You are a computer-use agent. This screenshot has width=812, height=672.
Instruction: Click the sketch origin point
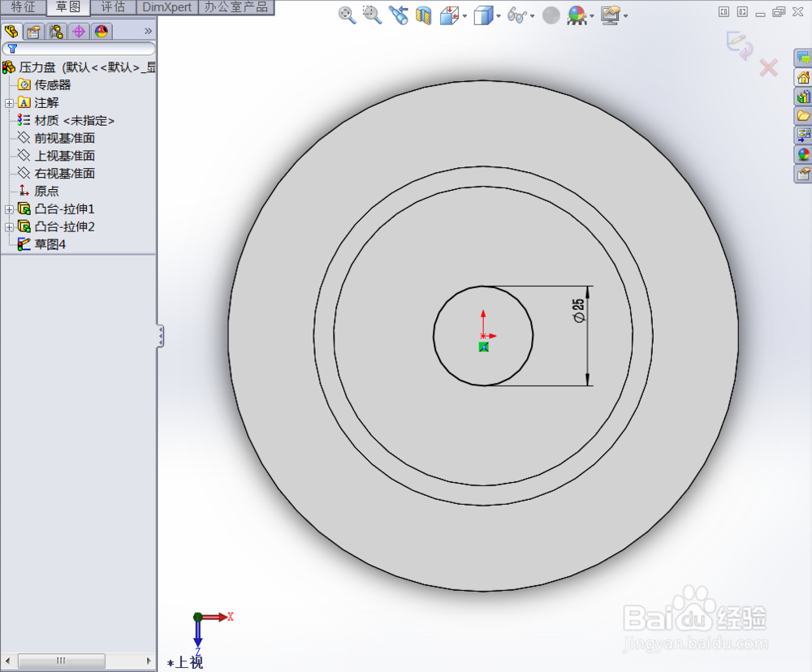[x=483, y=336]
